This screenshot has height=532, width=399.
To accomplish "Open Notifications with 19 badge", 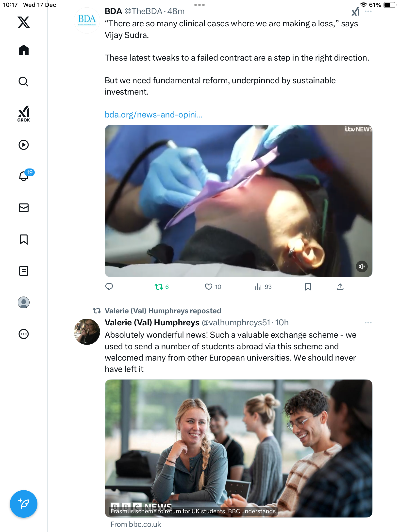I will pos(24,176).
